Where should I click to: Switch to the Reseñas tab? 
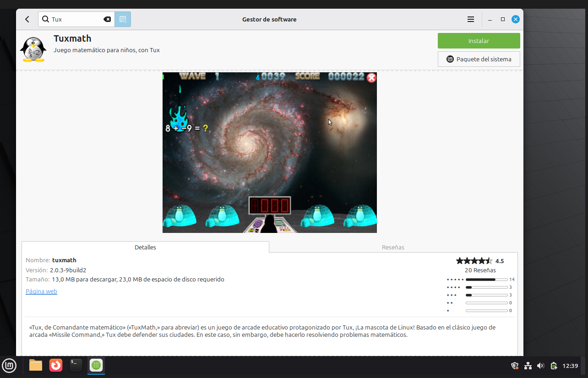[393, 247]
